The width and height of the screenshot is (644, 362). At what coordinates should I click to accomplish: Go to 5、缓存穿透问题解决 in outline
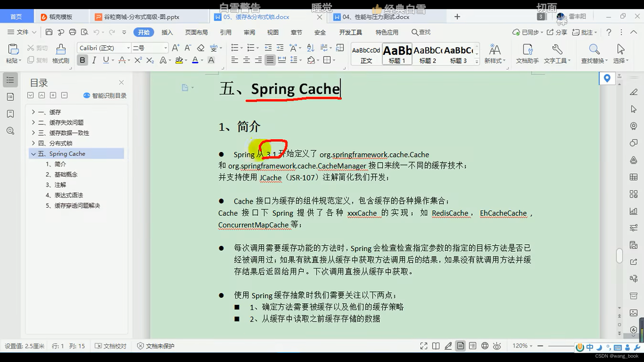coord(73,205)
